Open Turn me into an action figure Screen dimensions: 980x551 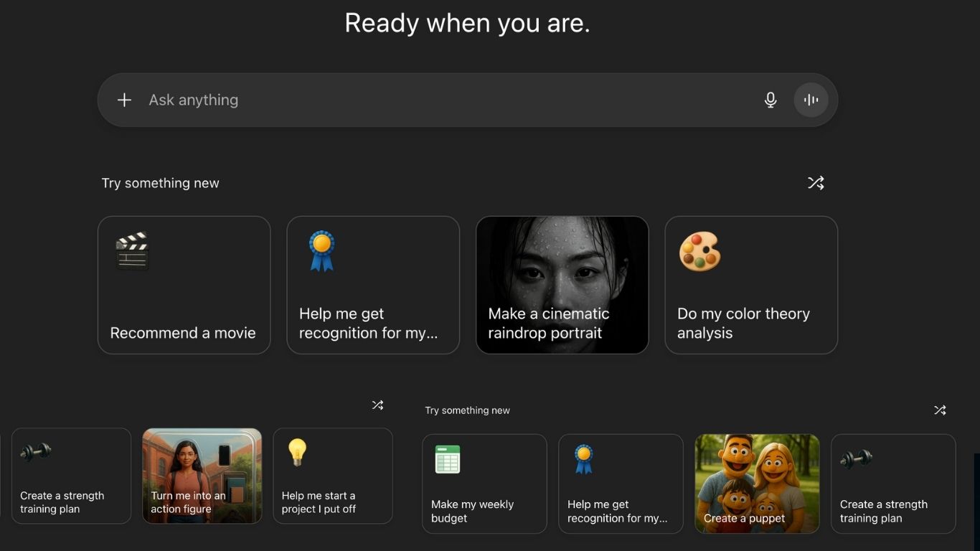tap(202, 476)
